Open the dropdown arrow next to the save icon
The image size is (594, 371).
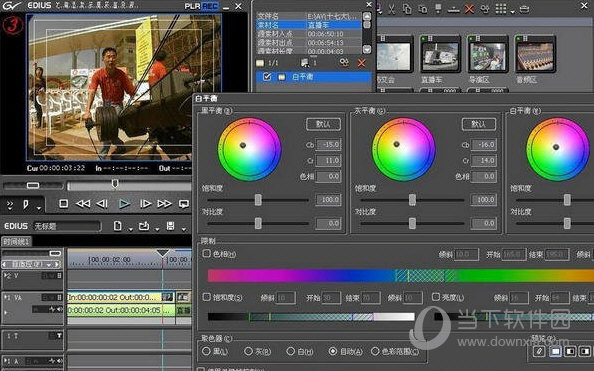point(184,229)
